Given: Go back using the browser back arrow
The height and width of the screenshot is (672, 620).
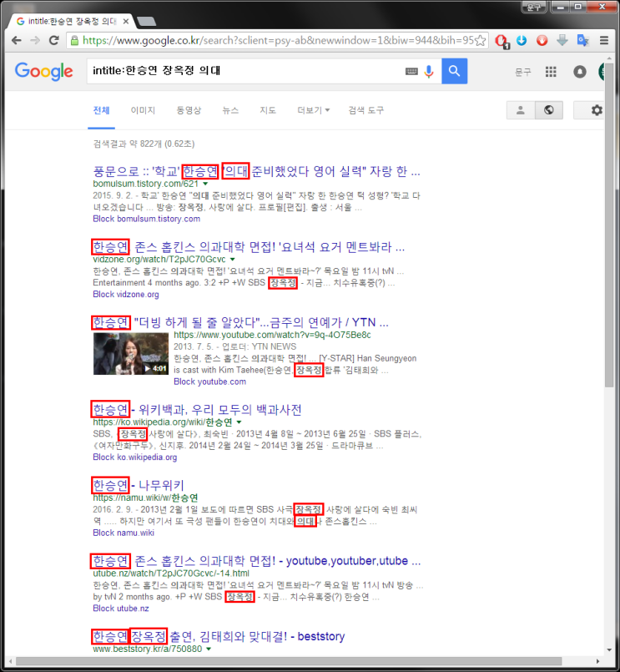Looking at the screenshot, I should click(x=17, y=40).
